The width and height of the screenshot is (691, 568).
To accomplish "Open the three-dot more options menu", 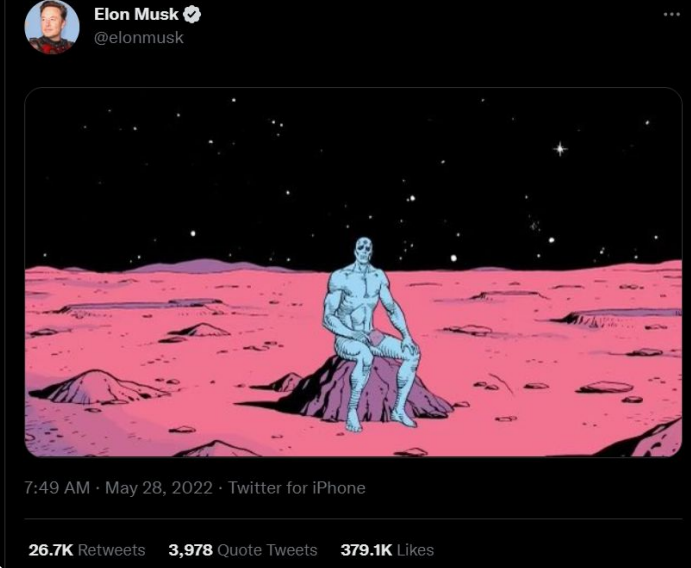I will (x=672, y=15).
